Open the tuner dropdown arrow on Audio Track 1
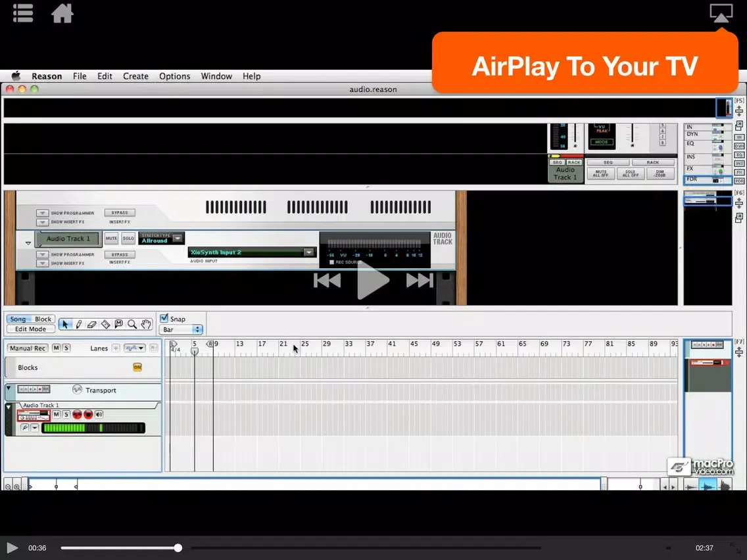Image resolution: width=747 pixels, height=560 pixels. pyautogui.click(x=35, y=428)
